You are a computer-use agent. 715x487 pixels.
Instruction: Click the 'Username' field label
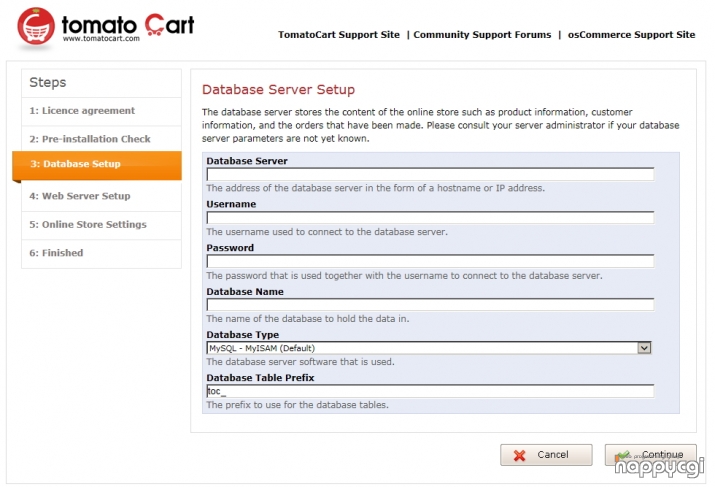(x=231, y=204)
